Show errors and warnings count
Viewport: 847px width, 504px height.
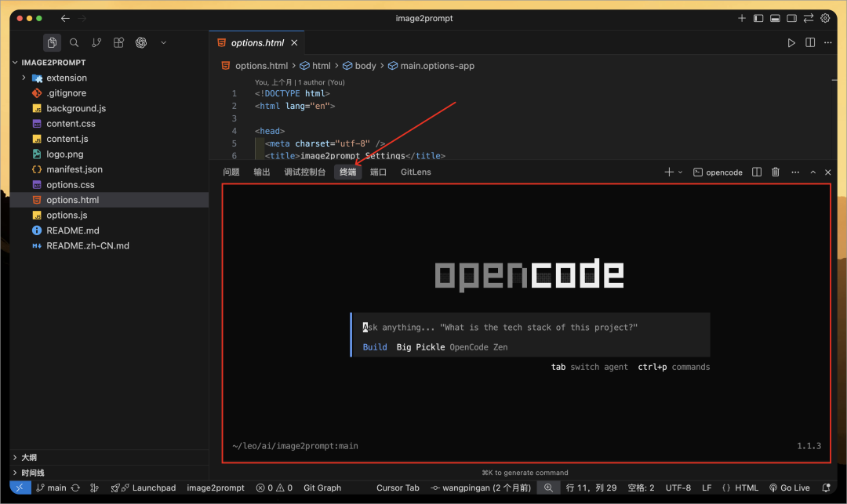click(x=274, y=488)
